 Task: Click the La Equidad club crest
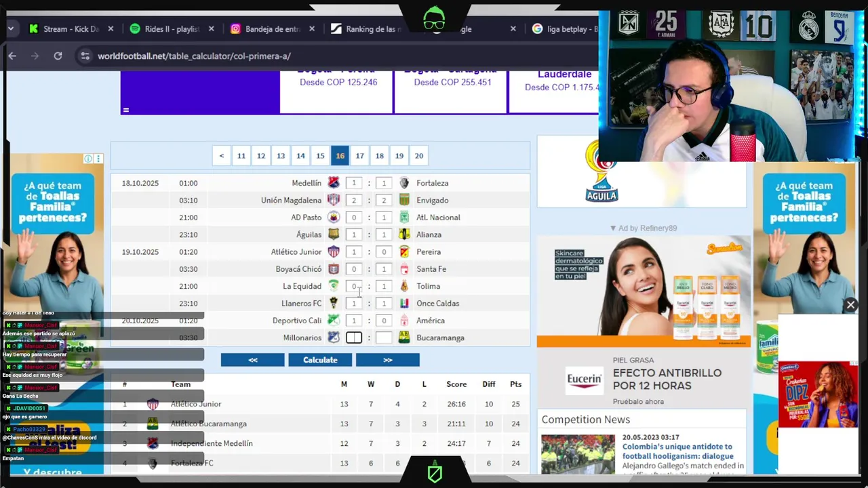333,286
